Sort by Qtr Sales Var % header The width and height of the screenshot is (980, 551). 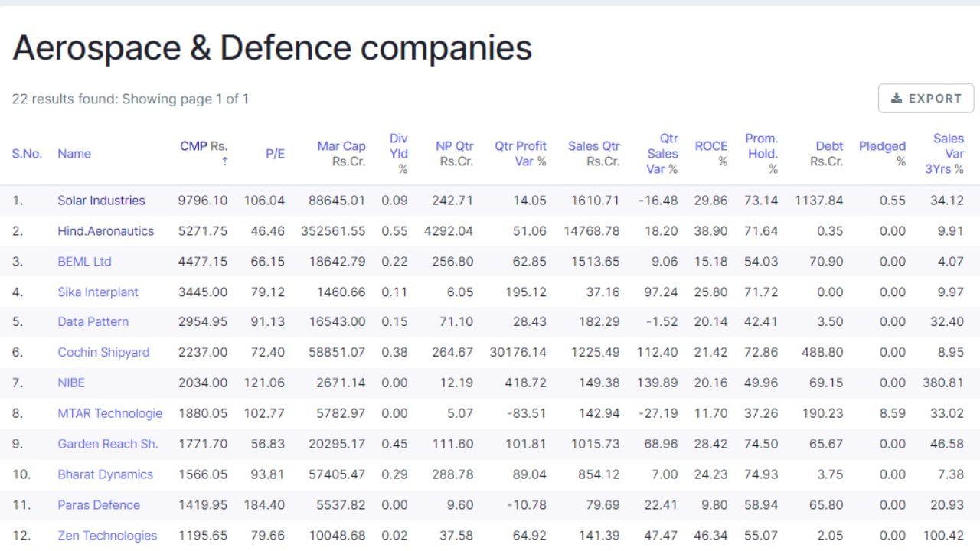click(662, 154)
